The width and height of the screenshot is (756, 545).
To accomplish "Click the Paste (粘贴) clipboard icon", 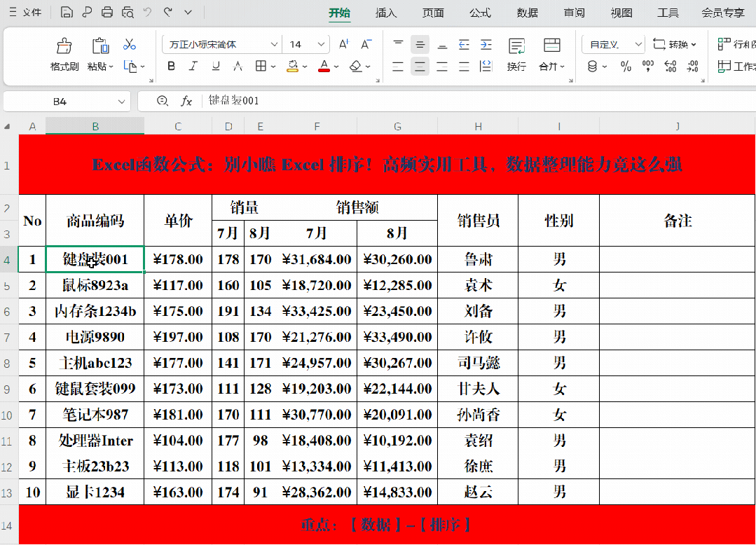I will click(100, 46).
